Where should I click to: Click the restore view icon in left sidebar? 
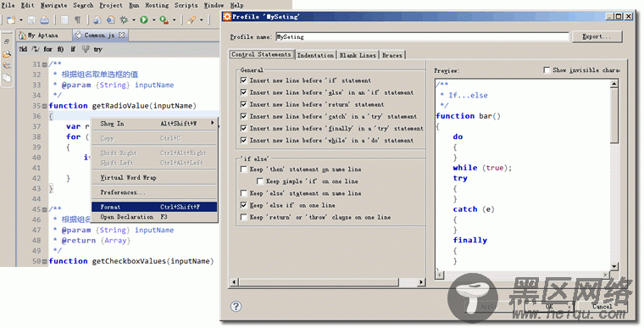pyautogui.click(x=7, y=42)
